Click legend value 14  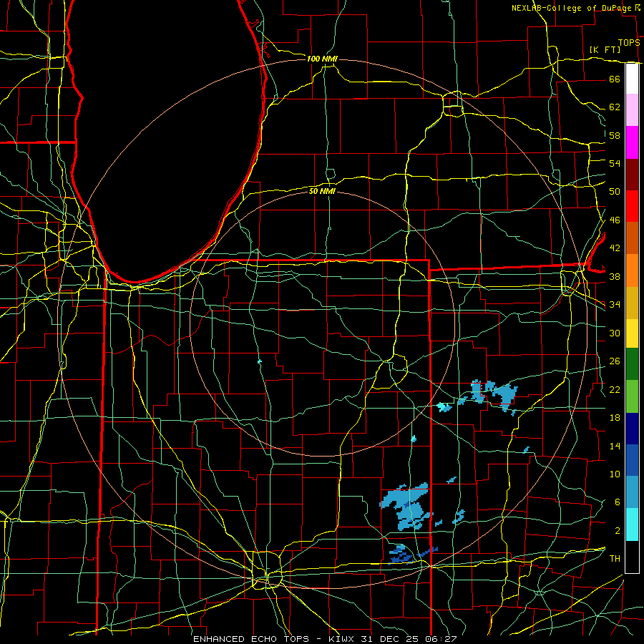click(615, 446)
